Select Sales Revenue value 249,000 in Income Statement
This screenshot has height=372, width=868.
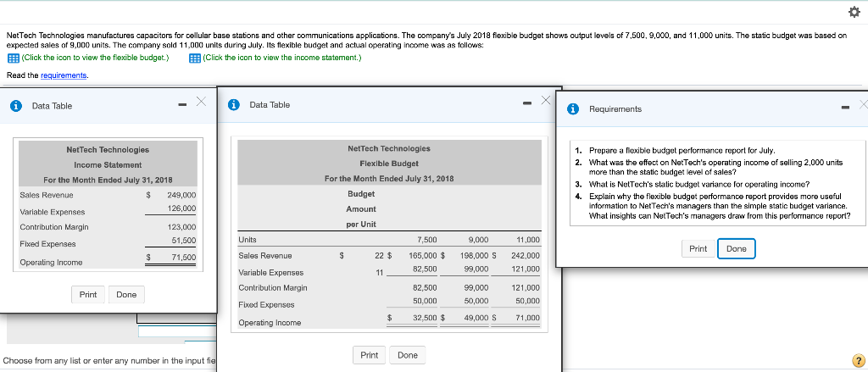click(x=181, y=196)
